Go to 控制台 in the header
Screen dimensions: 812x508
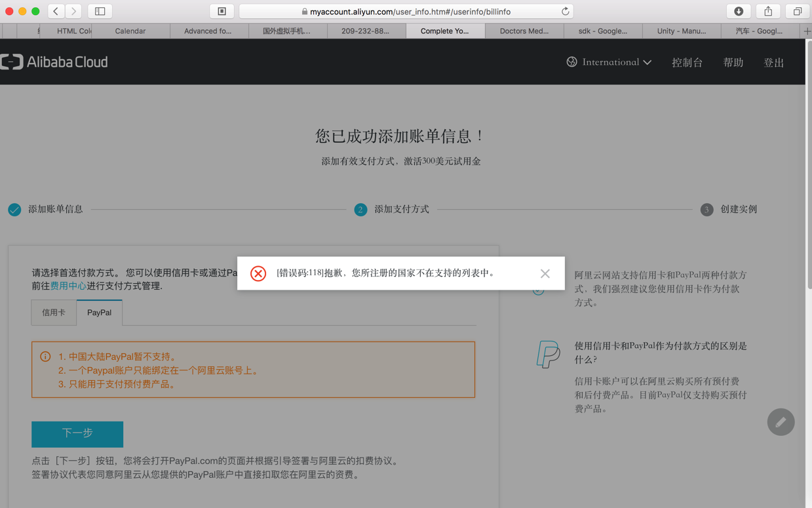687,62
